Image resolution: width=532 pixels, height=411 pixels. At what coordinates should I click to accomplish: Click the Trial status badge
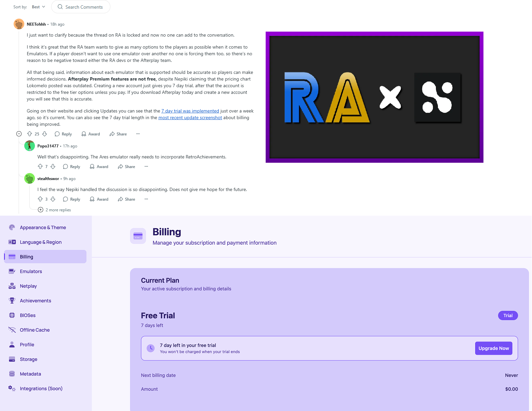tap(508, 315)
